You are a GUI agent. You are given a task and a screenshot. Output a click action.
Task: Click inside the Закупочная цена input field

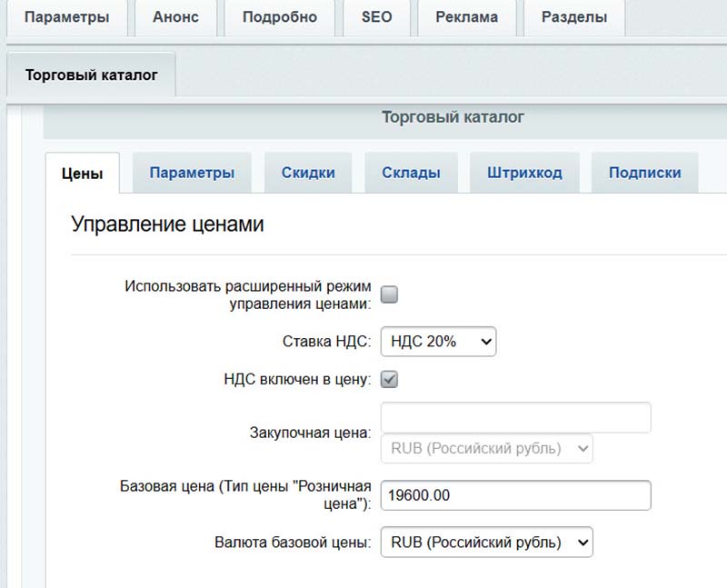(515, 417)
